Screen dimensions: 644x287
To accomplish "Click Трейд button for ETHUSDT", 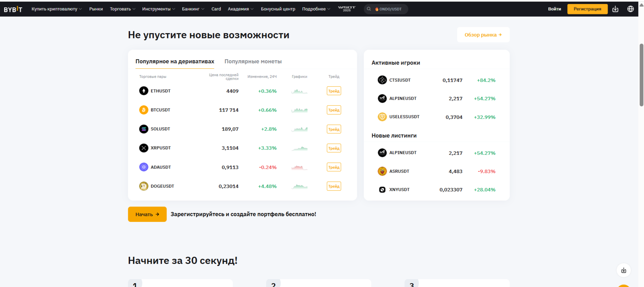I will (334, 91).
